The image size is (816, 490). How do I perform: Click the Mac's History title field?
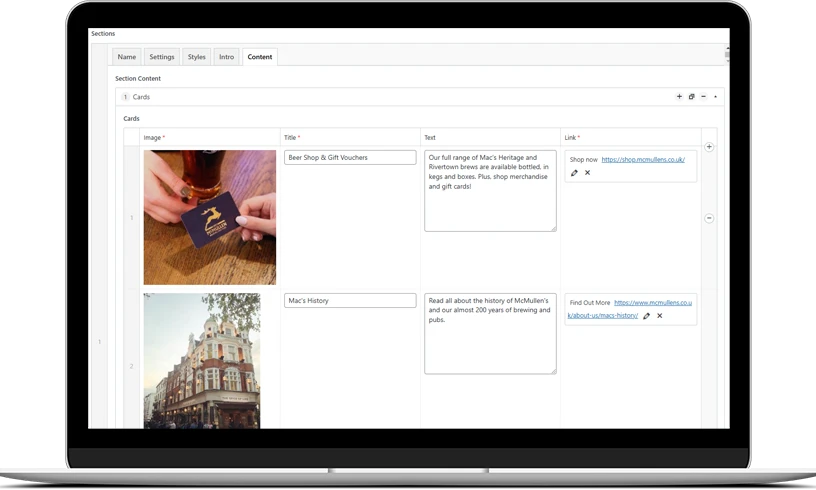(x=350, y=301)
